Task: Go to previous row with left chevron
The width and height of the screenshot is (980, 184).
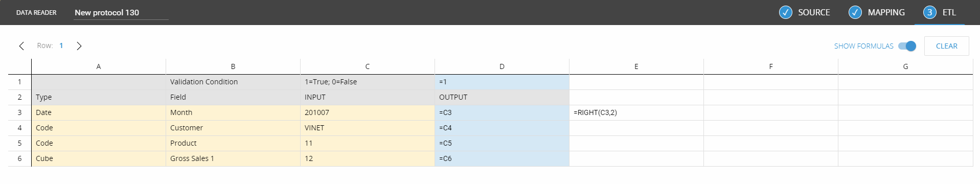Action: [x=21, y=46]
